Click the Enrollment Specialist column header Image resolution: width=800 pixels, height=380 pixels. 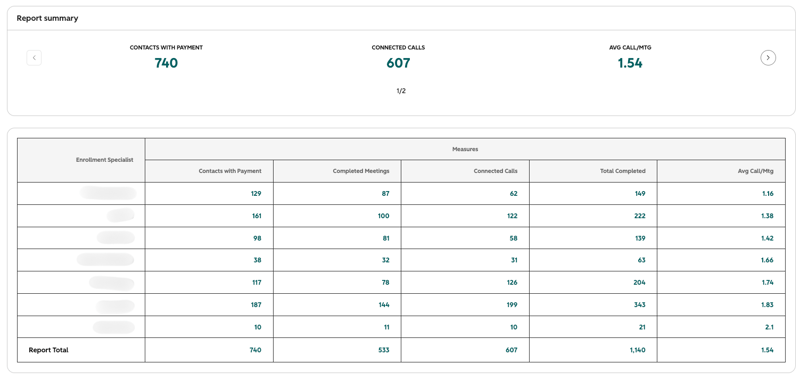[x=105, y=160]
